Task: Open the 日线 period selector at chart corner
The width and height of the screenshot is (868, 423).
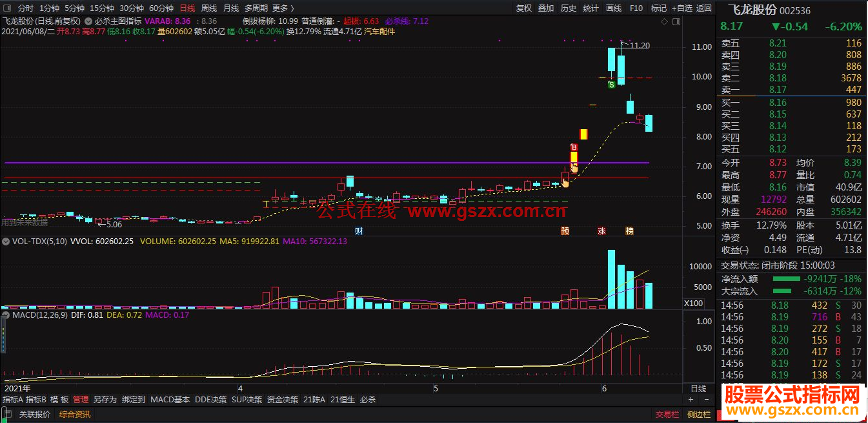Action: tap(698, 389)
